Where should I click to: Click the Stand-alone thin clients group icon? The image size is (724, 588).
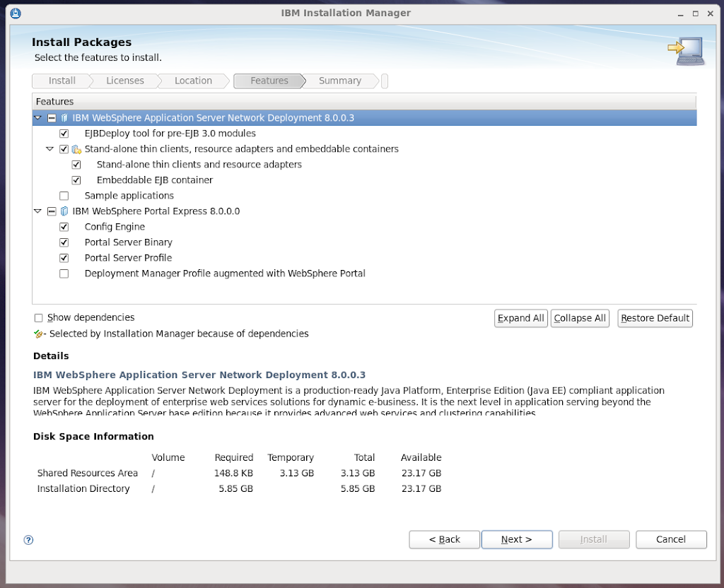[76, 149]
